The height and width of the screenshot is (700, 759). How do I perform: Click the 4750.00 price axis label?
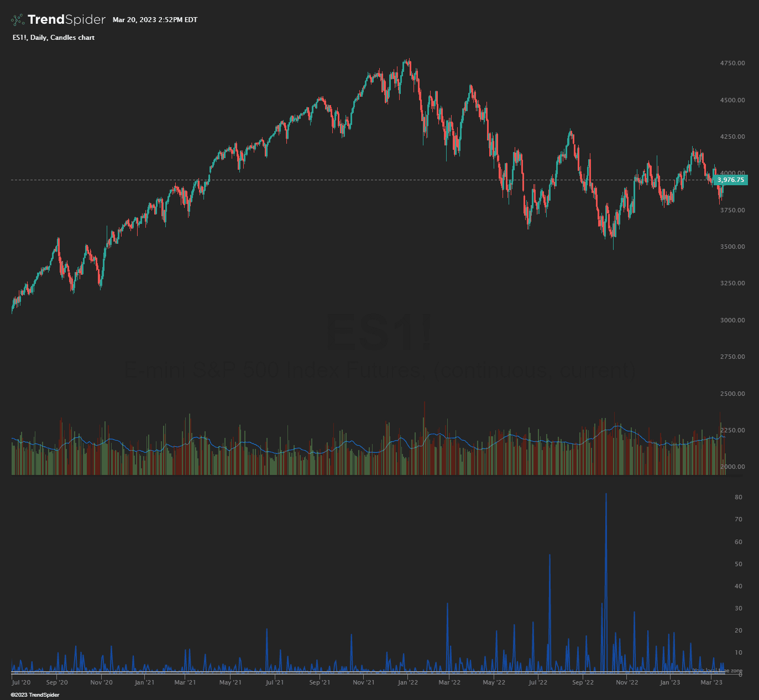(x=732, y=64)
